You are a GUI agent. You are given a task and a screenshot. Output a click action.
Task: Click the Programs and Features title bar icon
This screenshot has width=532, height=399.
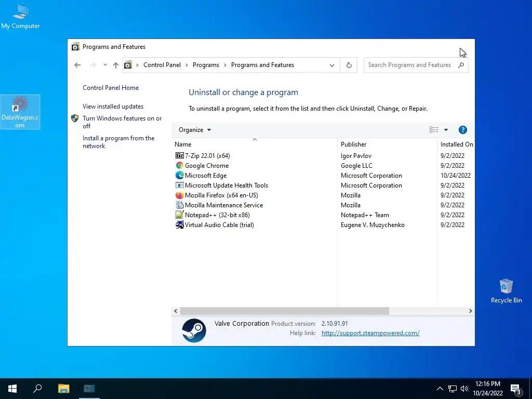[75, 47]
